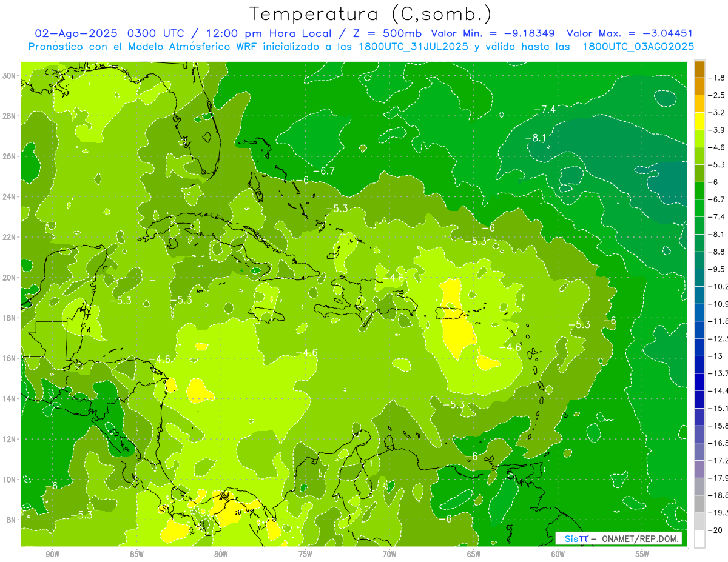Click the "60W" longitude axis label
728x562 pixels.
[558, 554]
